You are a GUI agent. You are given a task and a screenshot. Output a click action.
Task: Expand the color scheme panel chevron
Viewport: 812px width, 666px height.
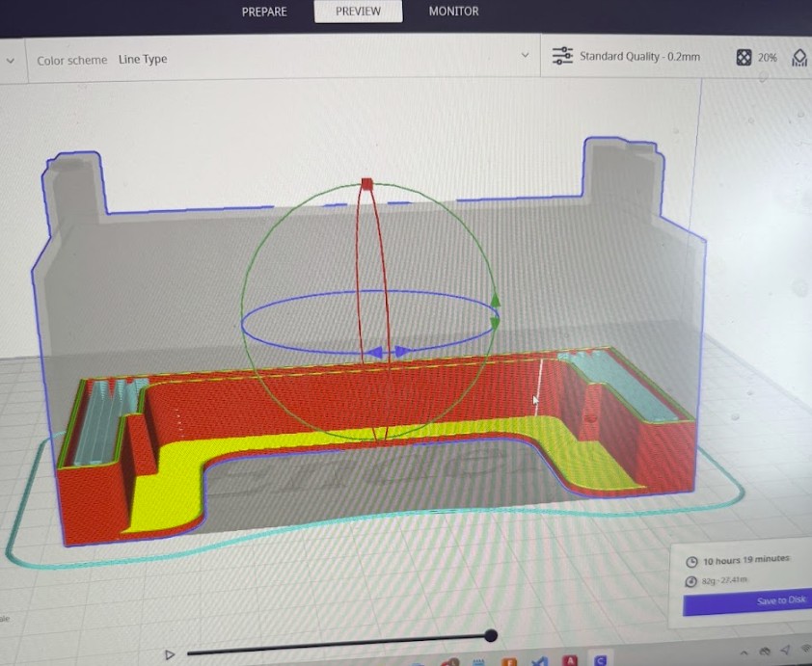(526, 56)
